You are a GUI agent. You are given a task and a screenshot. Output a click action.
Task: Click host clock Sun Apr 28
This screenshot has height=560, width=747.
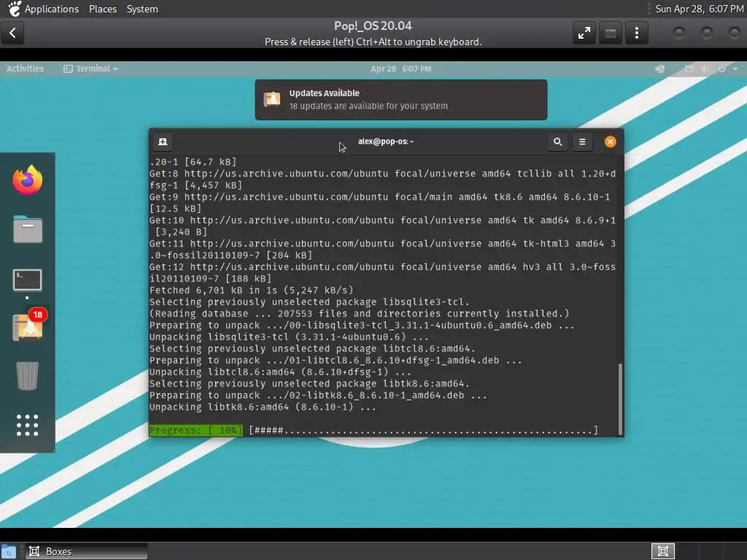pyautogui.click(x=700, y=9)
